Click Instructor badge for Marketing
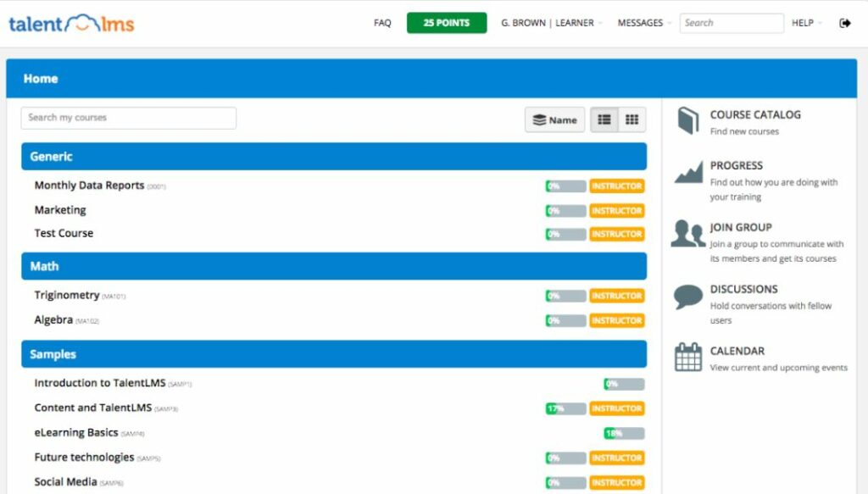The width and height of the screenshot is (868, 494). pos(617,211)
